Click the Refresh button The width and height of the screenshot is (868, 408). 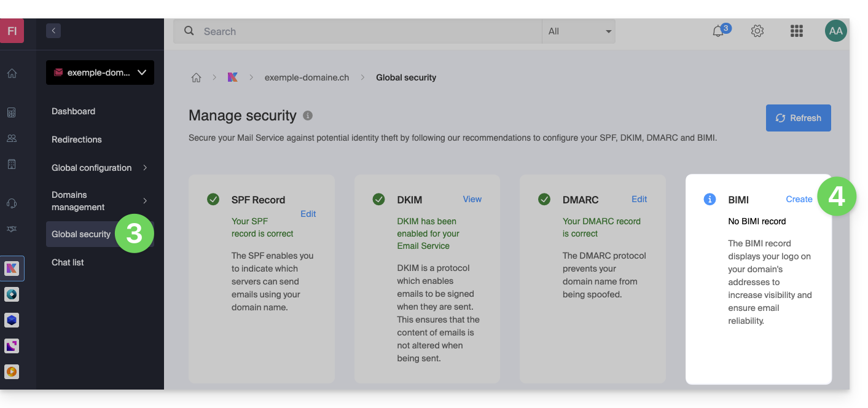coord(798,118)
